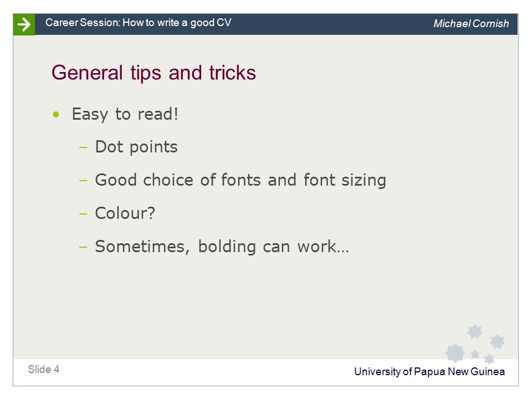Click the dash bullet before 'Dot points'

[83, 147]
